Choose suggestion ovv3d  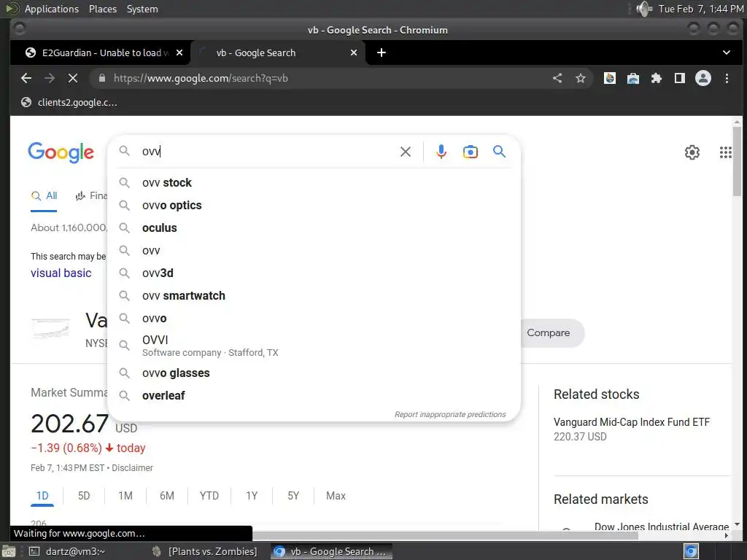(x=314, y=273)
